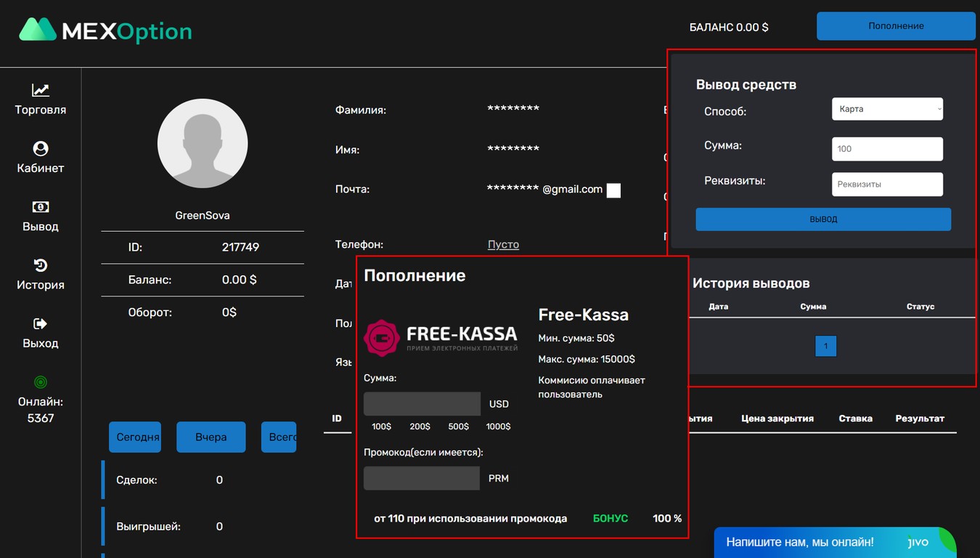The width and height of the screenshot is (980, 558).
Task: Click the Пусто phone link
Action: [x=503, y=245]
